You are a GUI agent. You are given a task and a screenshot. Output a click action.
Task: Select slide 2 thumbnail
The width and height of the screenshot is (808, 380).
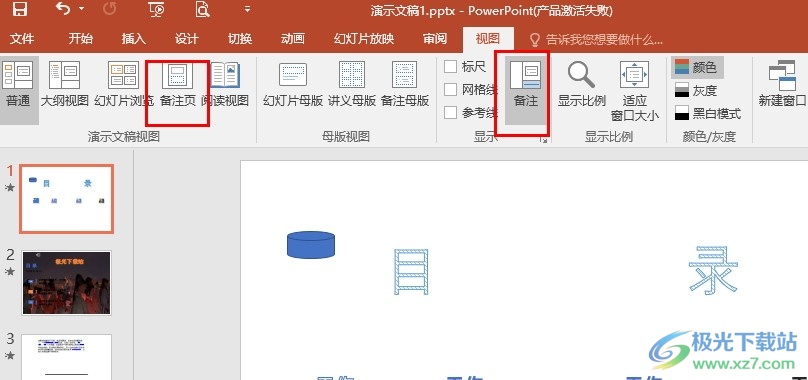coord(66,283)
